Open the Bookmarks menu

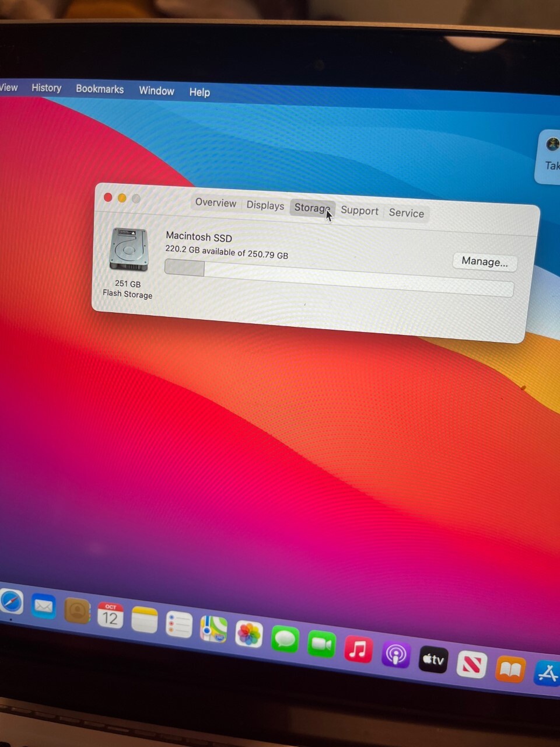tap(100, 89)
